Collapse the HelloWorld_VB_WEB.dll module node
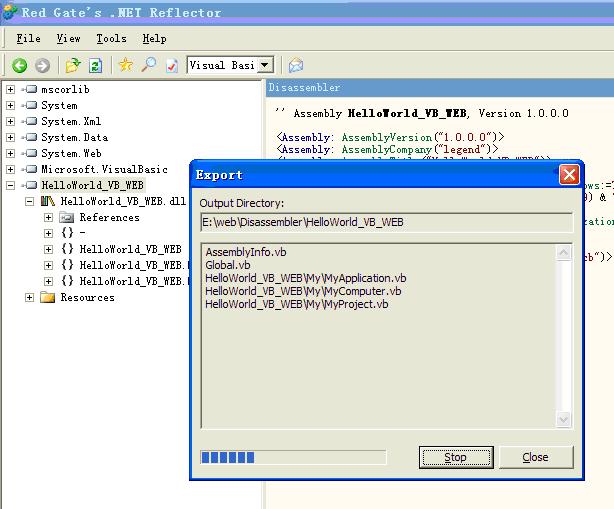This screenshot has height=509, width=614. tap(29, 201)
